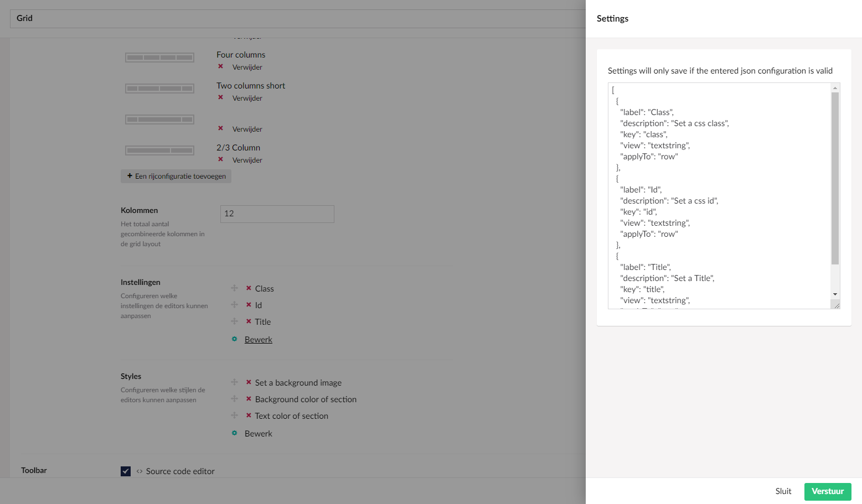Click the move handle beside 'Background color of section'
Viewport: 862px width, 504px height.
coord(235,399)
